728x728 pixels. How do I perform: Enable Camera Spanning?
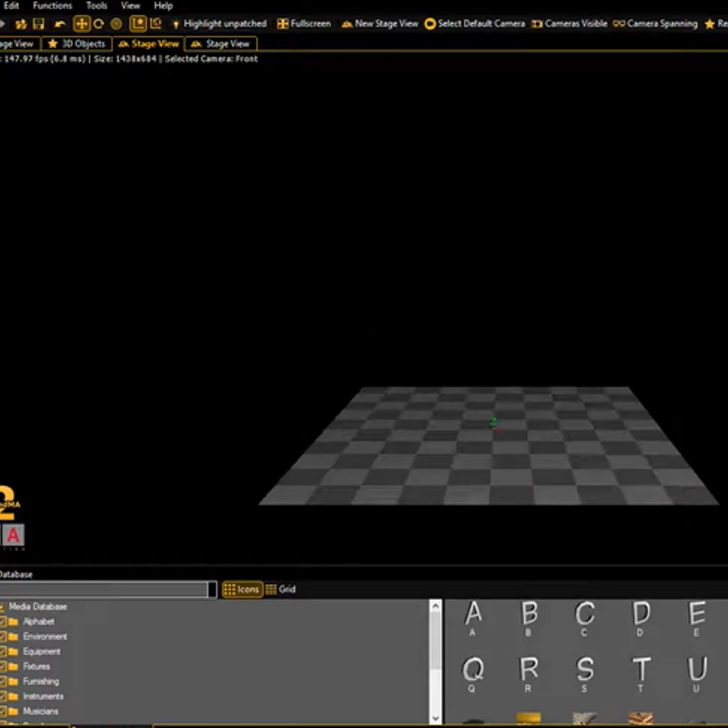[x=655, y=24]
